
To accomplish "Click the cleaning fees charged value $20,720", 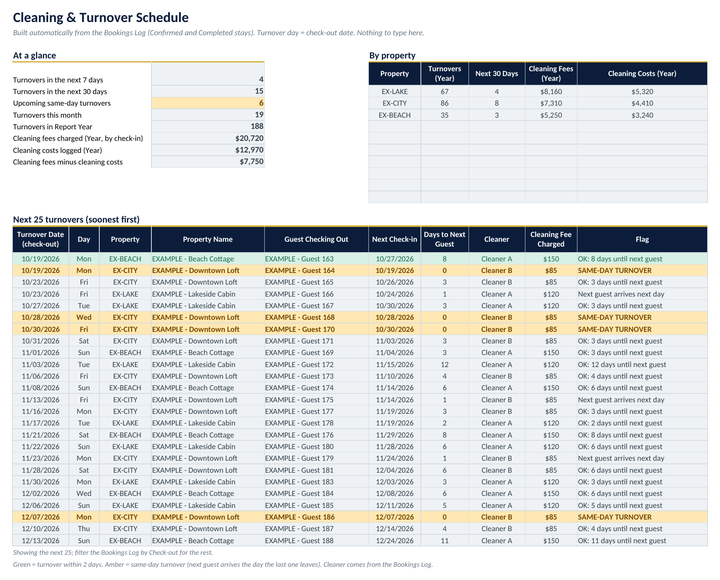I will (x=208, y=138).
